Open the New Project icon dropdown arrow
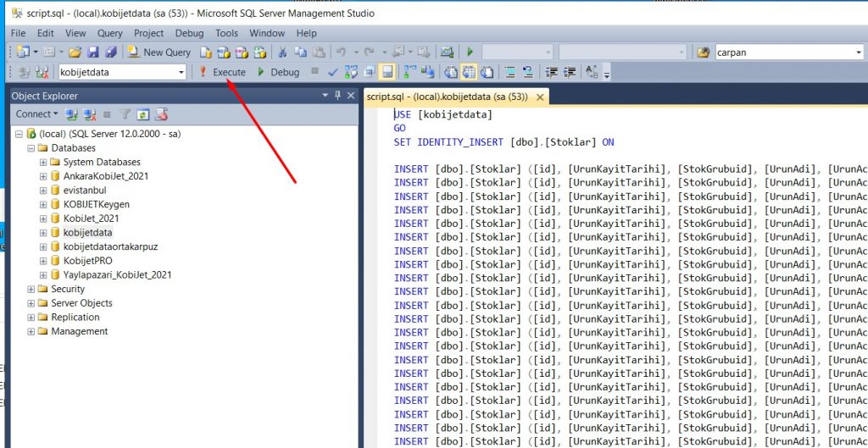 point(36,52)
